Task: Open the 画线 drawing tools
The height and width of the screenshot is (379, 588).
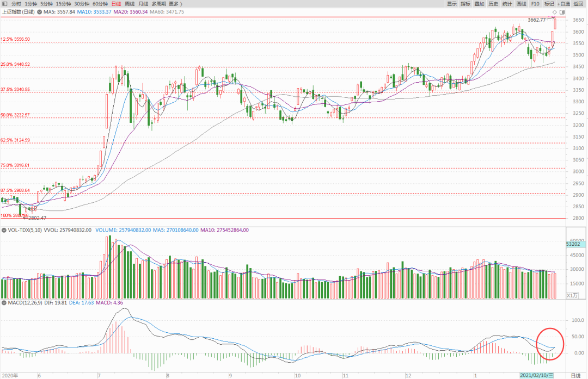Action: [522, 4]
